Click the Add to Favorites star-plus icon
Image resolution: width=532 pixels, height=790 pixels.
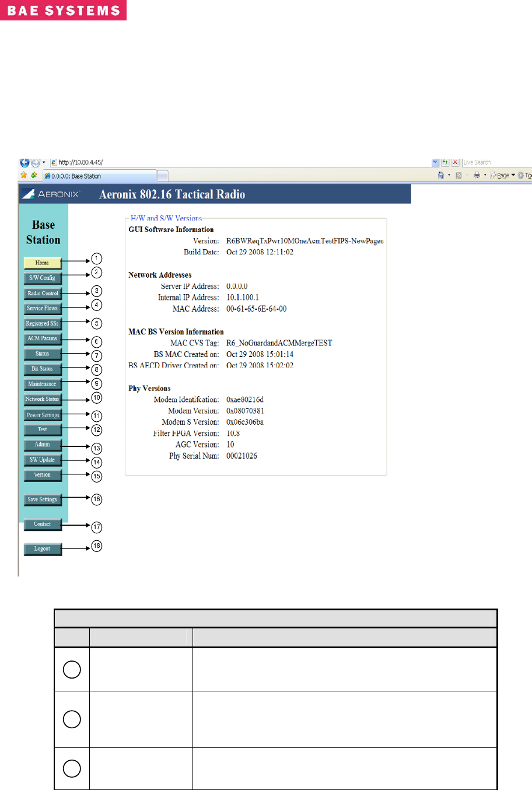[x=34, y=175]
